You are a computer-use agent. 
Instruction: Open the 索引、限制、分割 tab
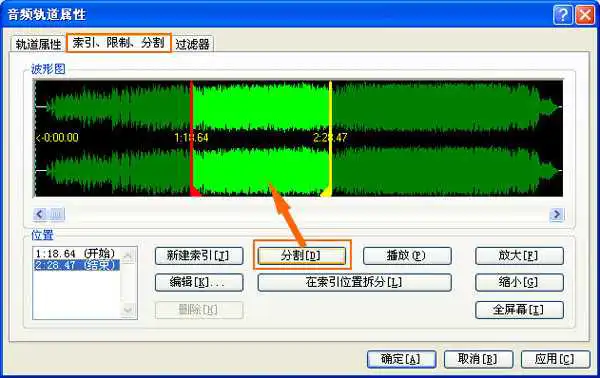tap(118, 42)
